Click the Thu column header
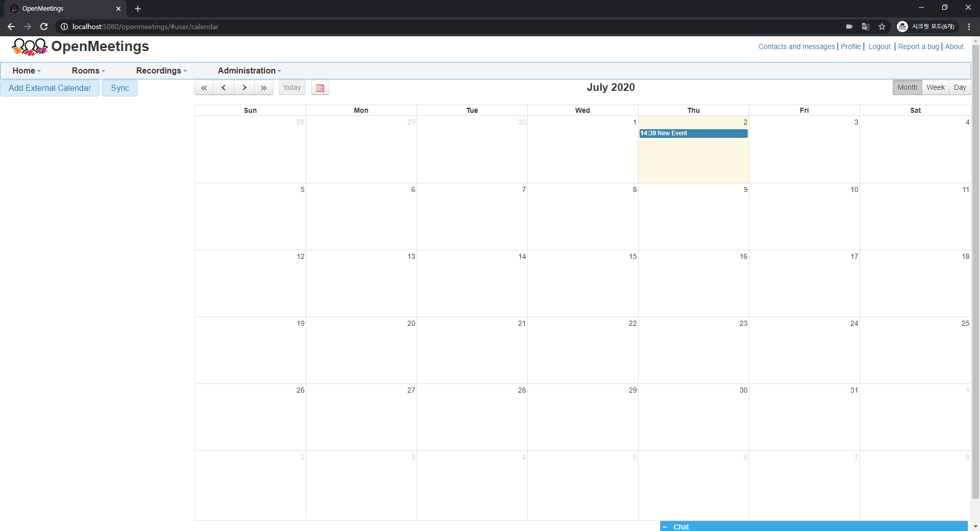The image size is (980, 531). tap(693, 110)
